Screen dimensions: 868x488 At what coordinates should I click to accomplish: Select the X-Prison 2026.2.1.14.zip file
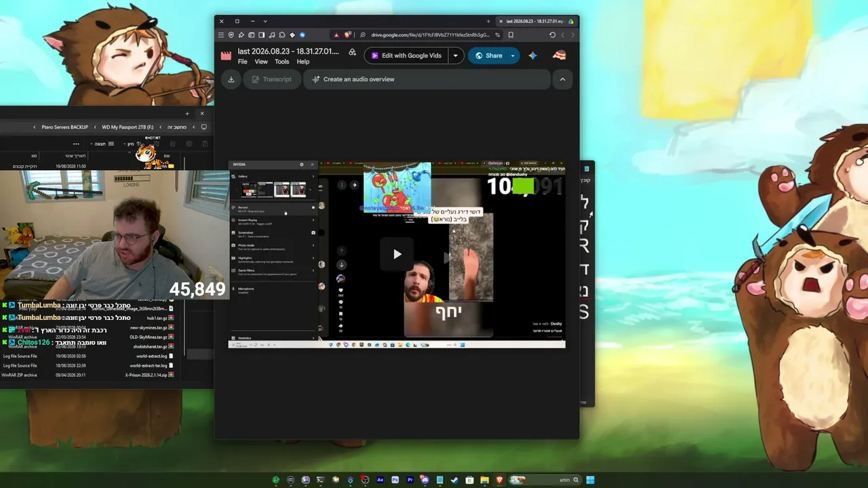tap(149, 375)
